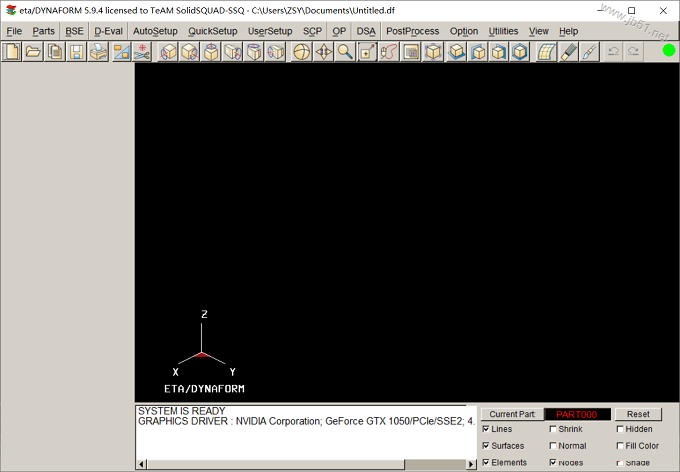Select the window zoom icon
This screenshot has width=680, height=472.
(x=367, y=52)
